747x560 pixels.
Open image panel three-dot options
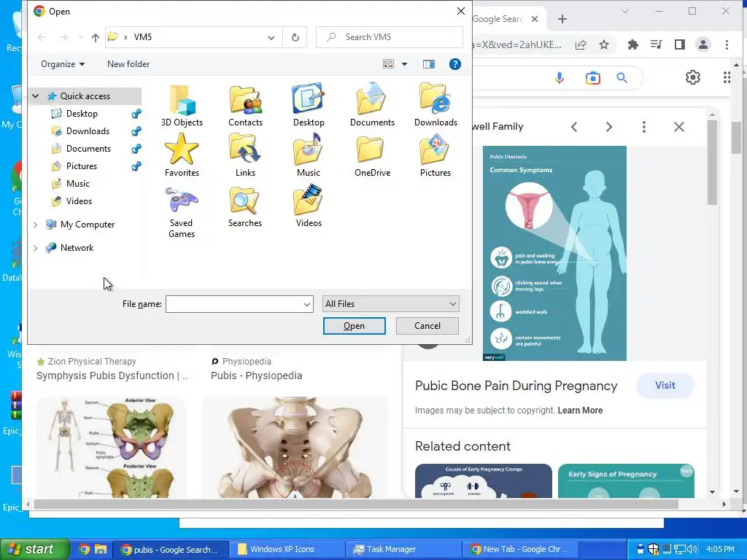pyautogui.click(x=644, y=127)
